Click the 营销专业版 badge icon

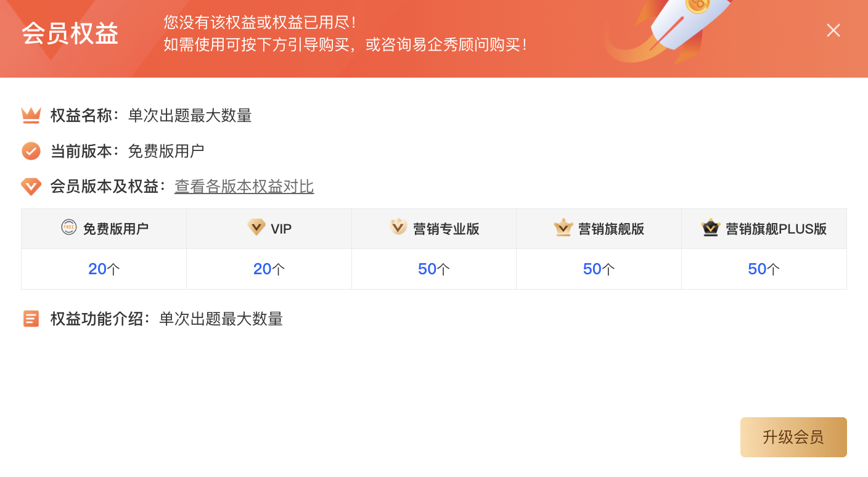tap(398, 227)
